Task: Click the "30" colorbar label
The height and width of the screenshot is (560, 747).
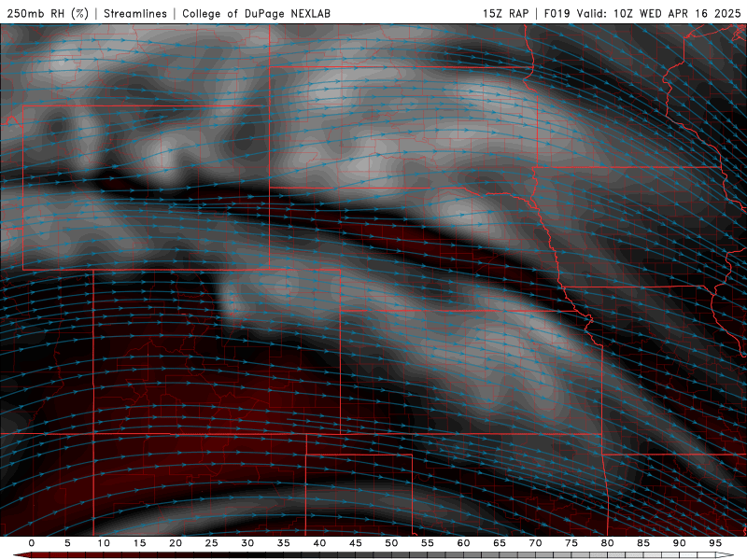Action: click(247, 543)
